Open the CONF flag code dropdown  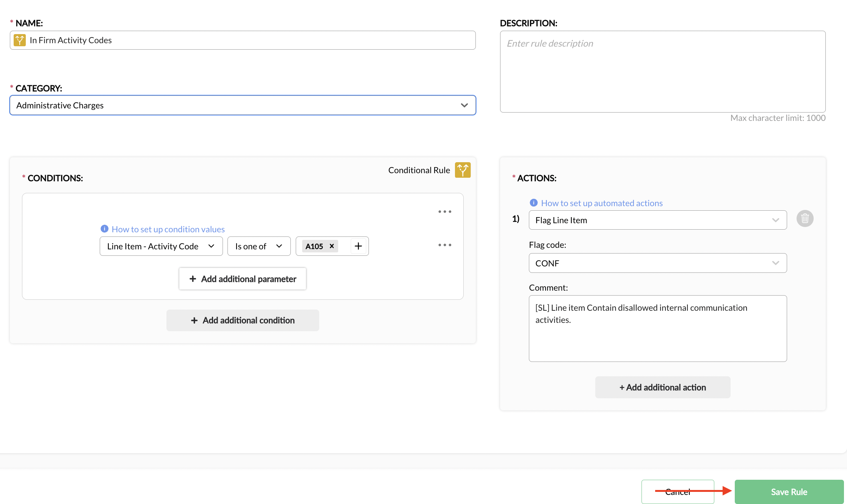(x=658, y=263)
